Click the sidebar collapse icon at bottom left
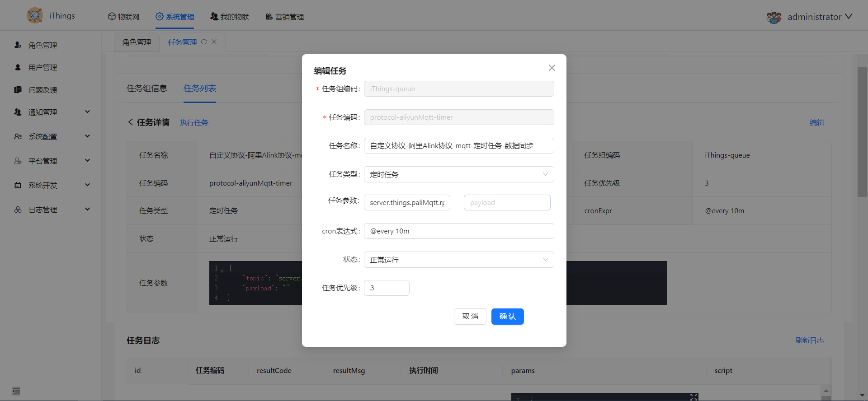 16,391
